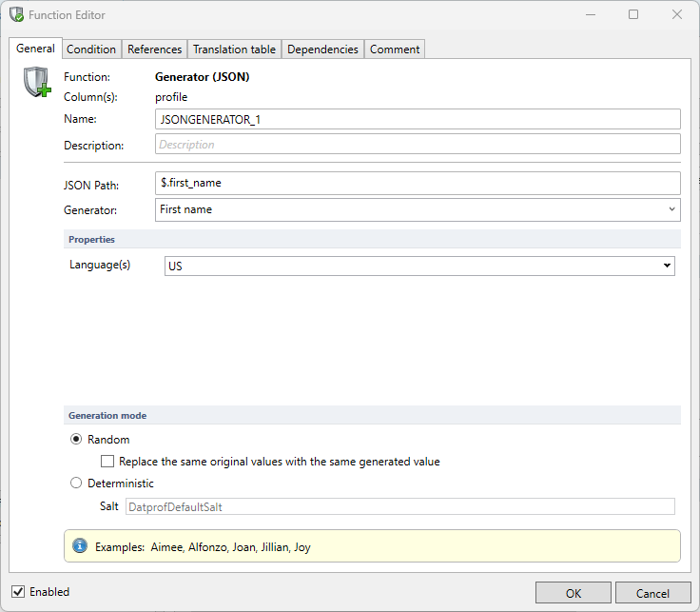Switch to the General tab
The image size is (700, 612).
pyautogui.click(x=35, y=49)
